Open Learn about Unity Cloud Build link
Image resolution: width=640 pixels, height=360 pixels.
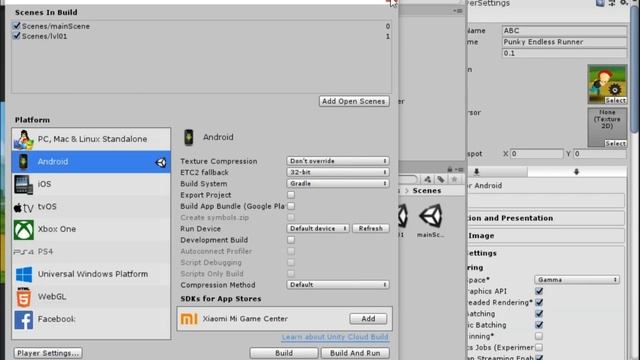[x=335, y=337]
